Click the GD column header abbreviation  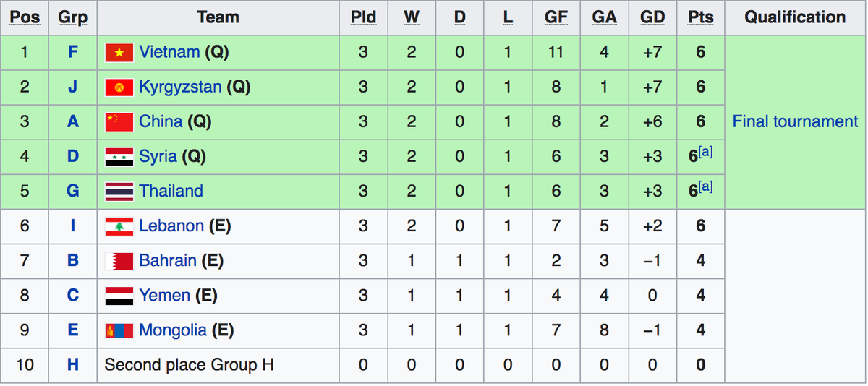click(x=652, y=17)
